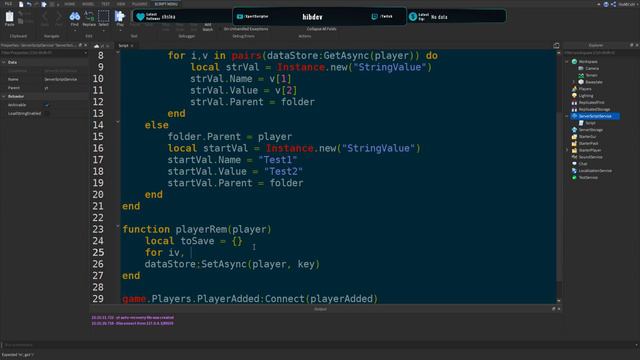Open the VIEW ribbon tab
The height and width of the screenshot is (360, 640).
[121, 4]
